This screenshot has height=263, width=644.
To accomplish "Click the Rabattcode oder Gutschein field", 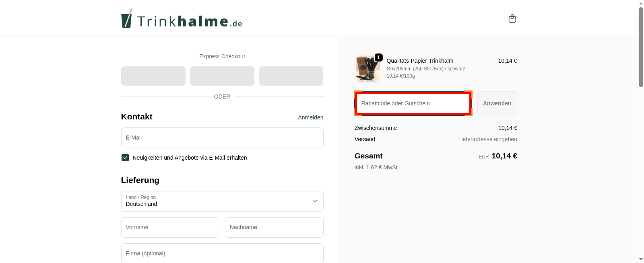I will (413, 103).
